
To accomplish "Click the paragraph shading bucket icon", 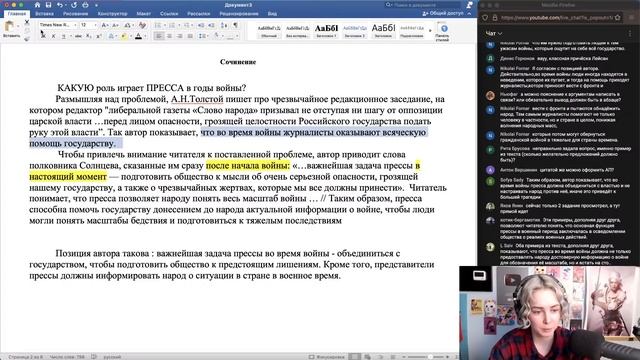I will [216, 36].
